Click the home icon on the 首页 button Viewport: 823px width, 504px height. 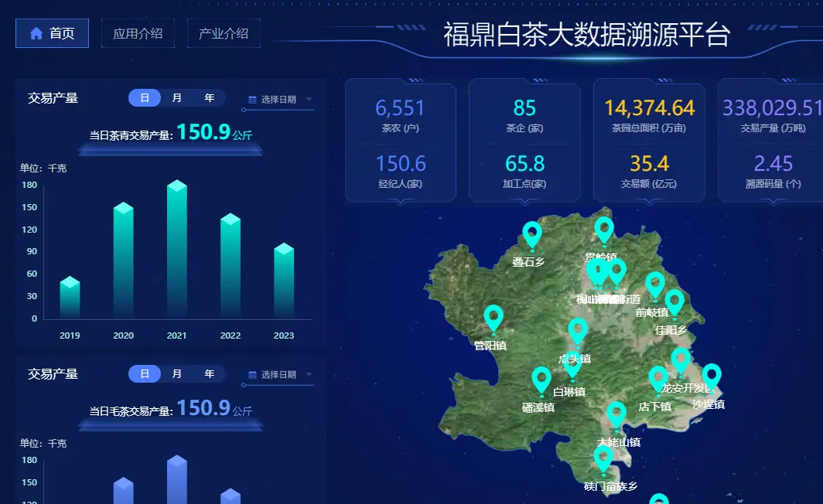pyautogui.click(x=35, y=33)
